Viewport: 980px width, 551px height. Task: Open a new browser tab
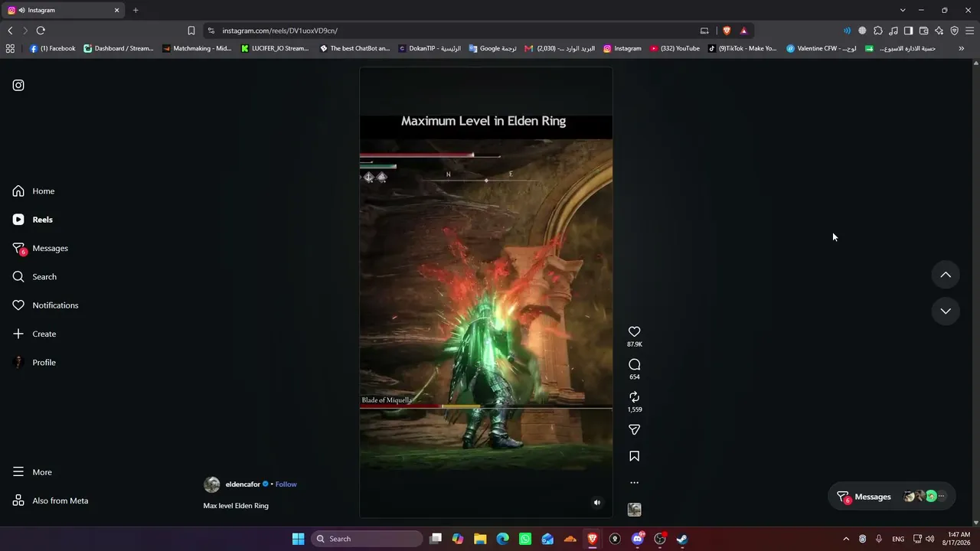pos(136,10)
